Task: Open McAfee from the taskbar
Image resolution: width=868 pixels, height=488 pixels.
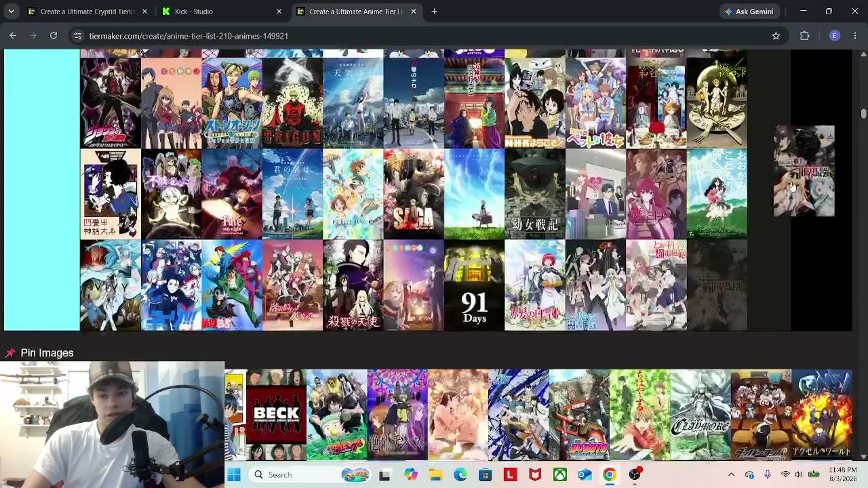Action: (535, 475)
